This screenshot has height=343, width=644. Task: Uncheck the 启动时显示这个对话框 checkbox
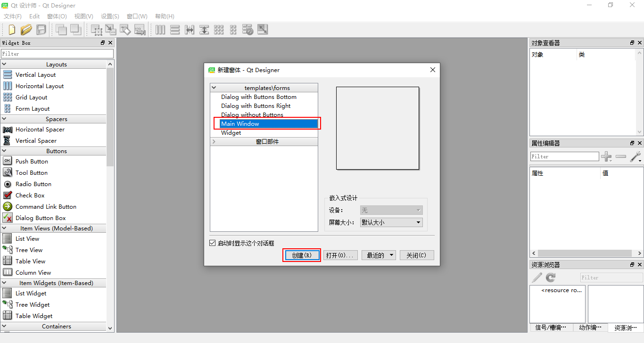212,243
